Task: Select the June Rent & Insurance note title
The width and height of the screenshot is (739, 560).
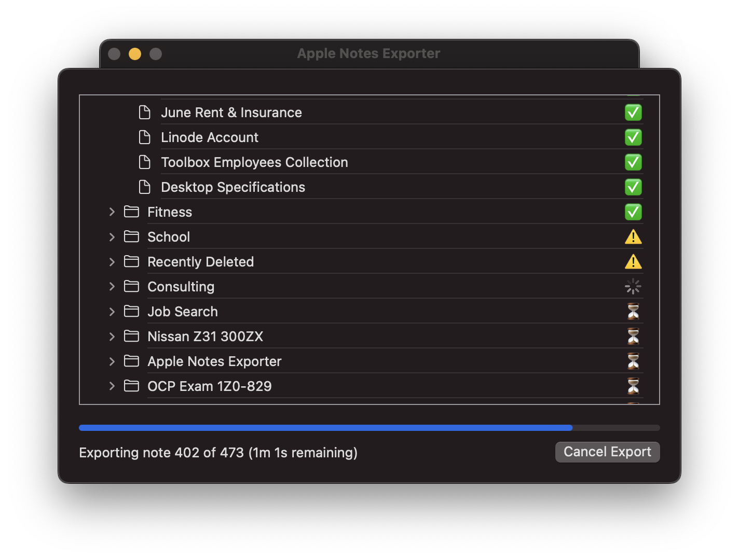Action: pyautogui.click(x=231, y=113)
